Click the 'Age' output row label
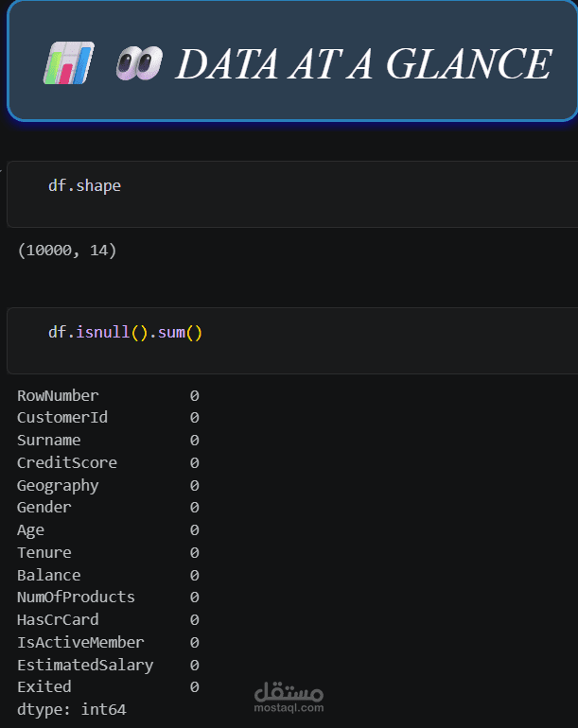Viewport: 578px width, 728px height. click(30, 530)
